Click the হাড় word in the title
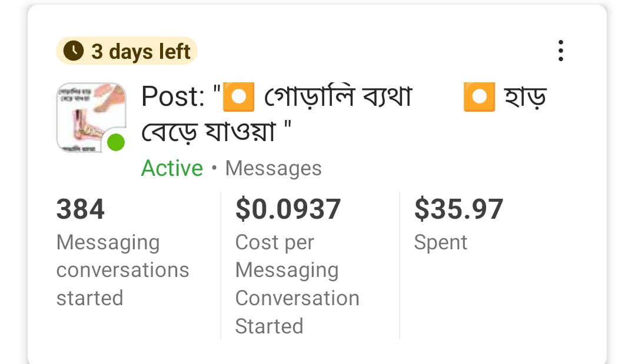Image resolution: width=635 pixels, height=364 pixels. click(x=526, y=97)
